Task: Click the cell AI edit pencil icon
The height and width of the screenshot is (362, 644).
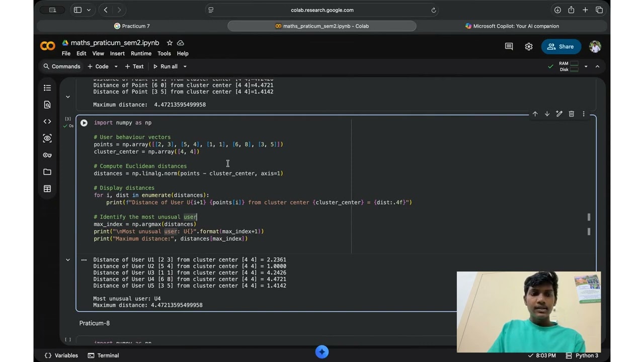Action: pyautogui.click(x=559, y=114)
